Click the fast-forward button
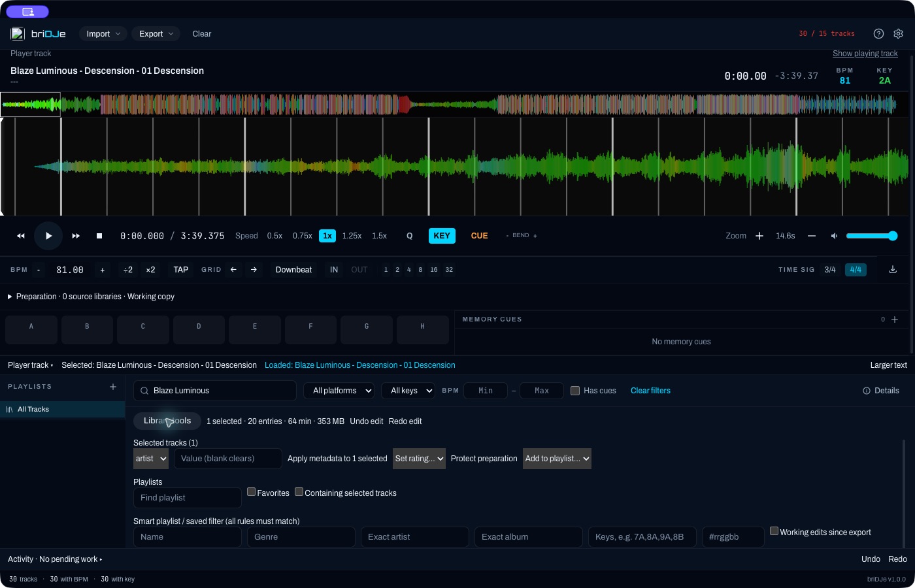The width and height of the screenshot is (915, 588). point(76,236)
